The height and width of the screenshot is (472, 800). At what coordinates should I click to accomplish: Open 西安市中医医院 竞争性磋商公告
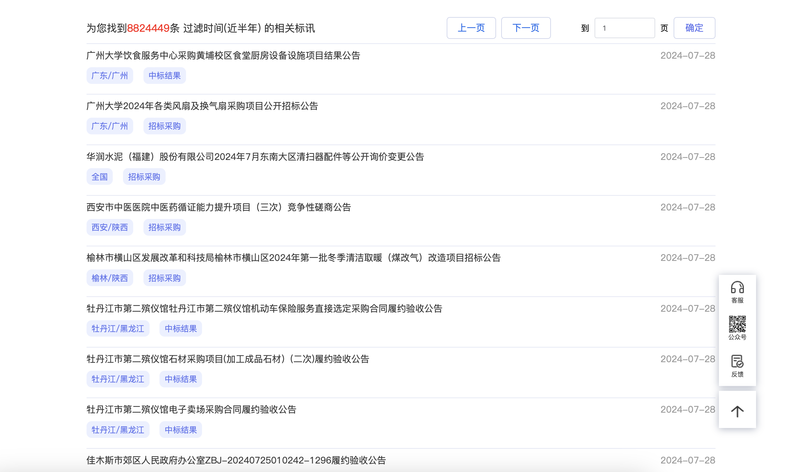(x=218, y=207)
